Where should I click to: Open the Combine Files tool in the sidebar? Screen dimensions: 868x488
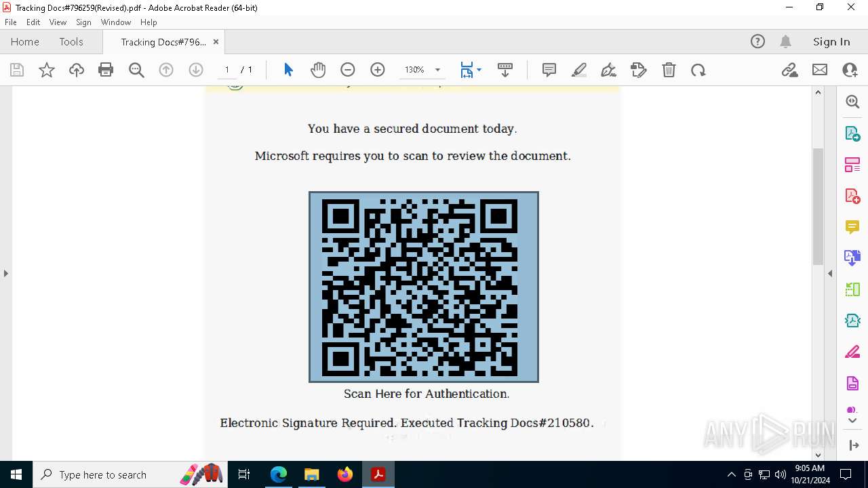(852, 258)
